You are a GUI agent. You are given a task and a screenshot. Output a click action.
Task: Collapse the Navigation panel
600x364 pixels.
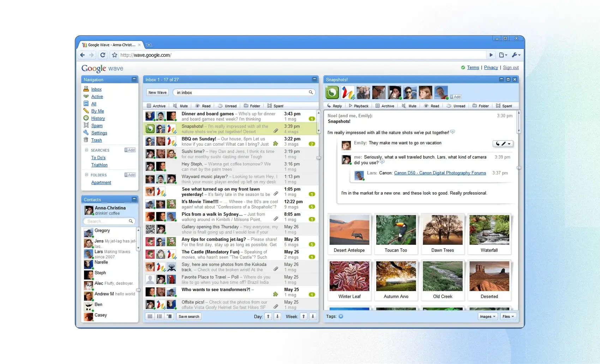(134, 79)
